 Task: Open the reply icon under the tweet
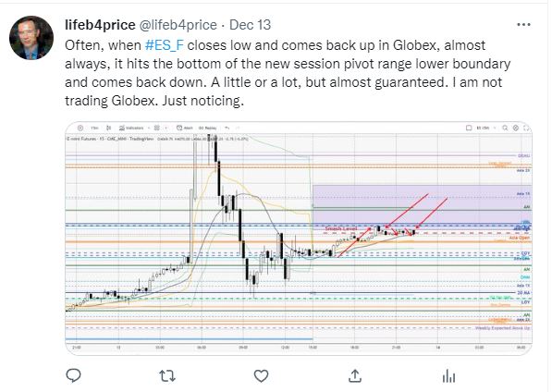click(74, 375)
